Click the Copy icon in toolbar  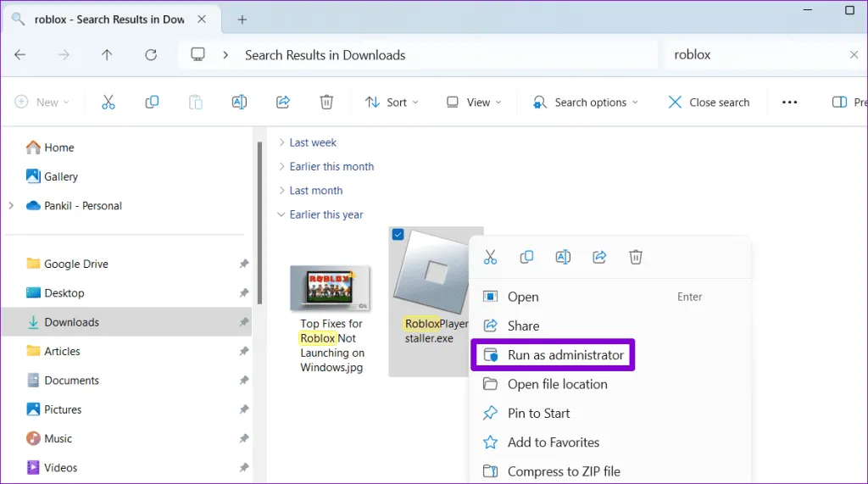click(x=152, y=102)
